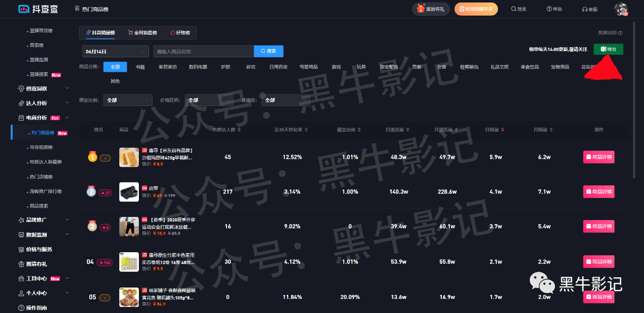This screenshot has height=313, width=644.
Task: Click the green 导出 export button
Action: point(608,49)
